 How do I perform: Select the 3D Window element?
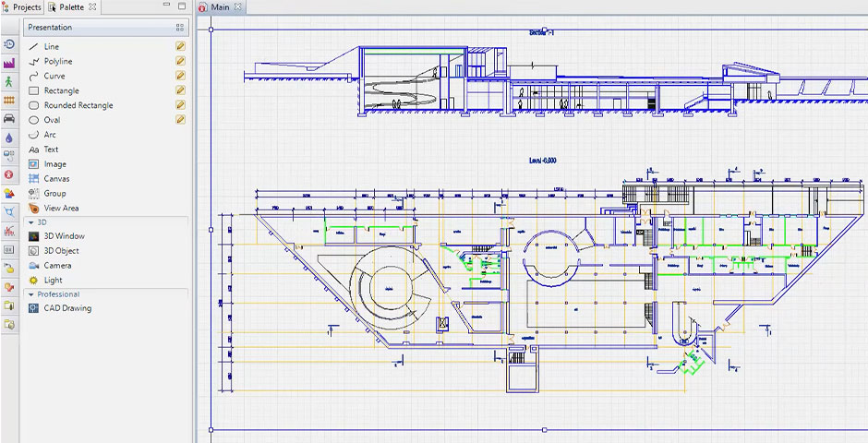point(64,236)
